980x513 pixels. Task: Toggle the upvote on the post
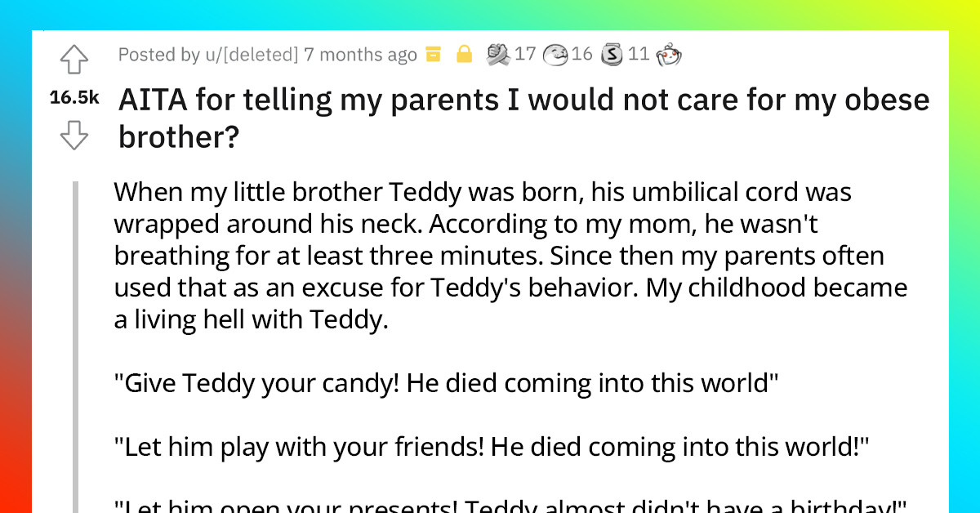pos(73,60)
